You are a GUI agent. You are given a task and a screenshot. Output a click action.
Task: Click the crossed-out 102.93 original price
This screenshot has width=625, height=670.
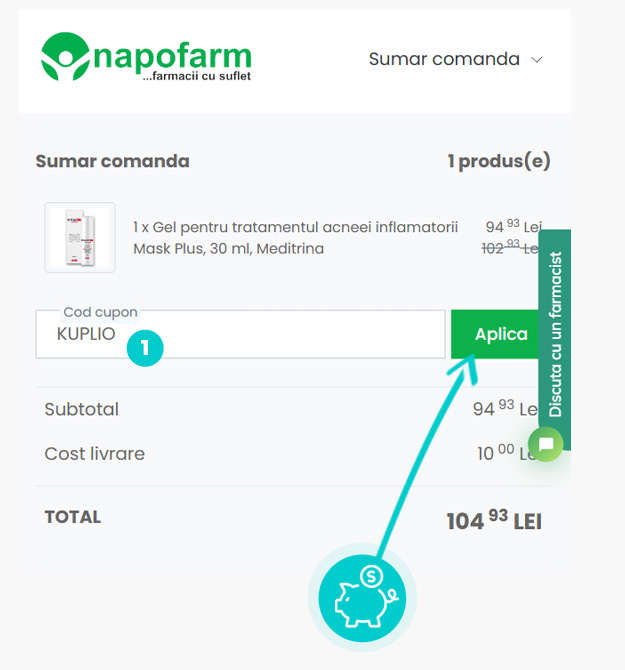pos(510,247)
